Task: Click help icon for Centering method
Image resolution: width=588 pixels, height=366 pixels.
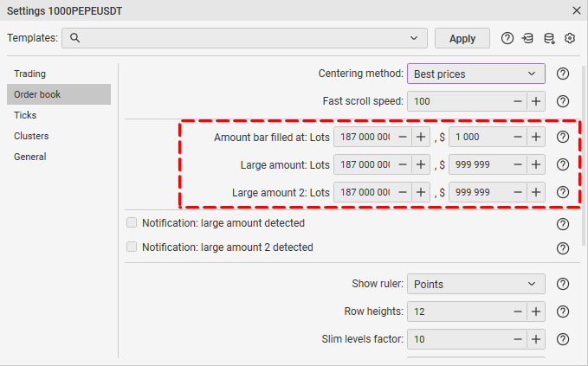Action: coord(563,74)
